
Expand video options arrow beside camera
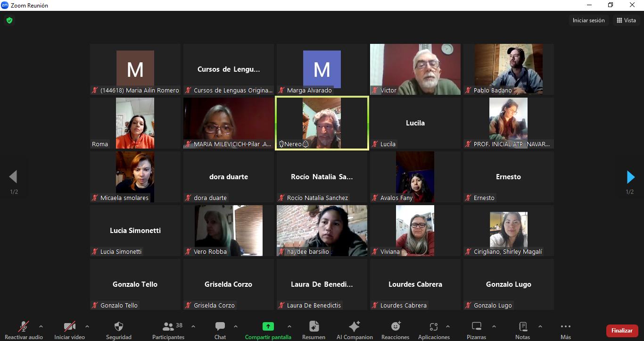coord(87,326)
